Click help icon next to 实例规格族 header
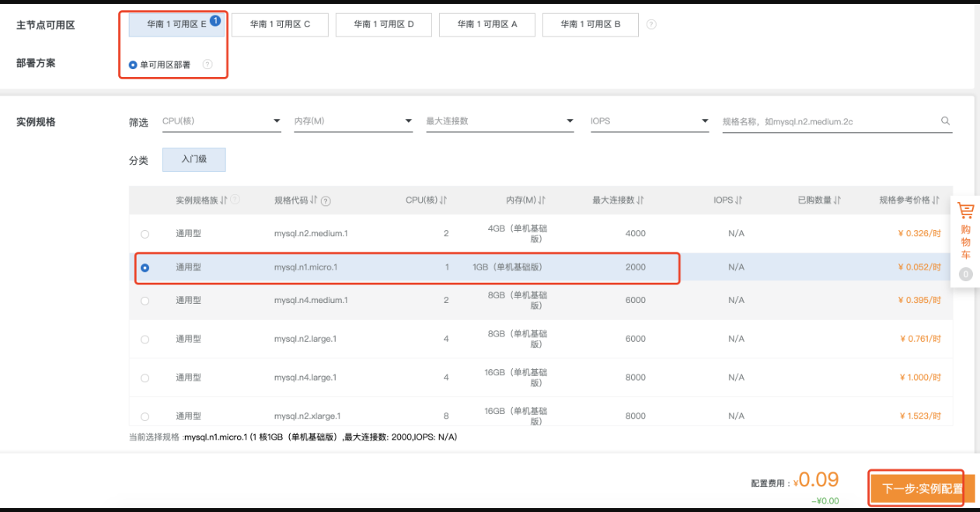The width and height of the screenshot is (980, 512). (235, 200)
